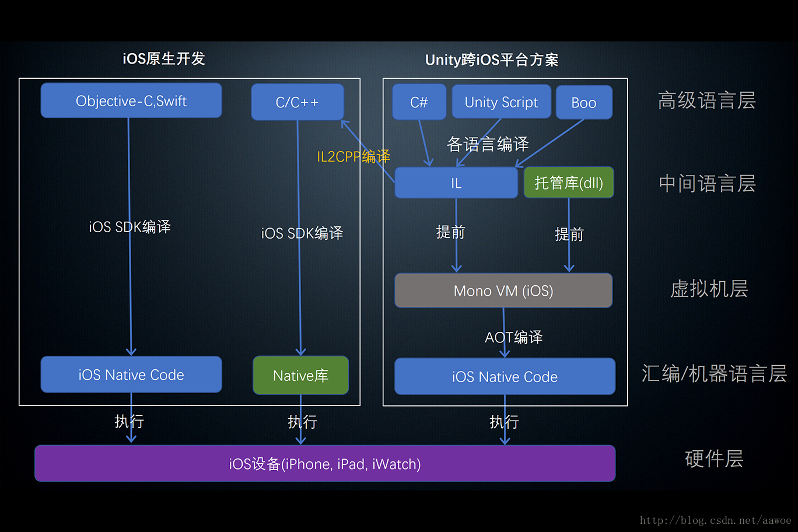Image resolution: width=798 pixels, height=532 pixels.
Task: Click the yellow IL2CPP编译 label
Action: coord(353,156)
